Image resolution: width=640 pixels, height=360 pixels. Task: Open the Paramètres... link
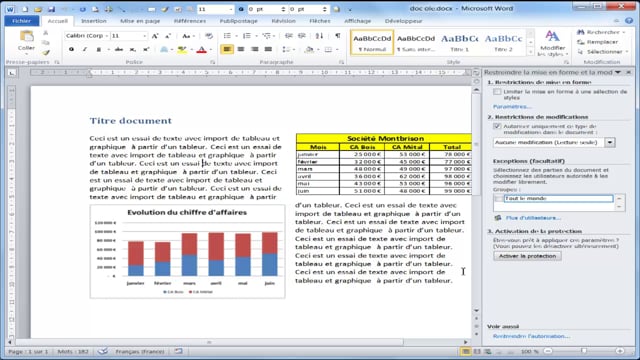pyautogui.click(x=512, y=107)
